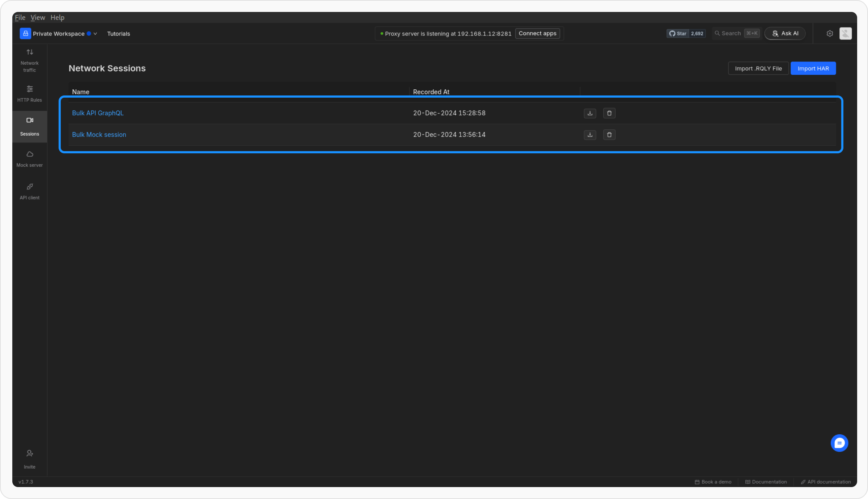Open the chat support bubble
Viewport: 868px width, 499px height.
(x=839, y=443)
